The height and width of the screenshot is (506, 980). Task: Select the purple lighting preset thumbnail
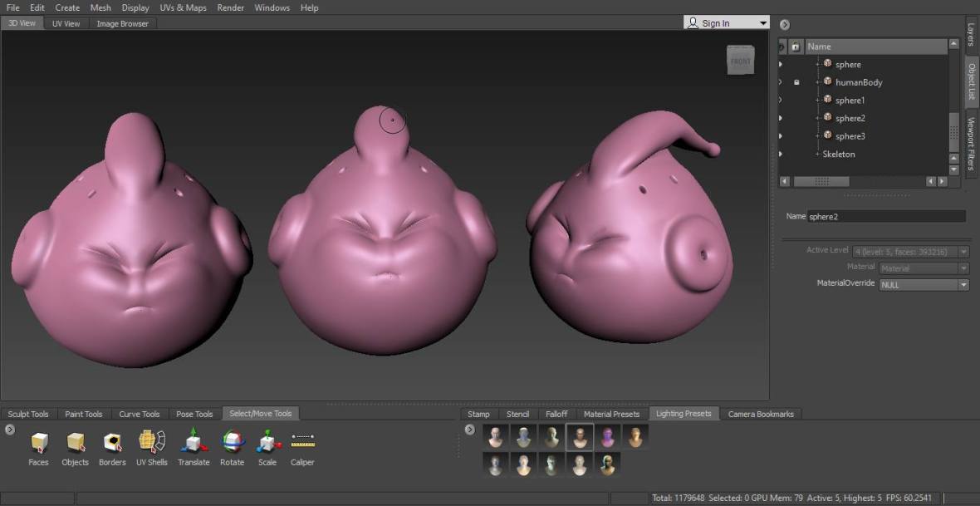point(608,437)
